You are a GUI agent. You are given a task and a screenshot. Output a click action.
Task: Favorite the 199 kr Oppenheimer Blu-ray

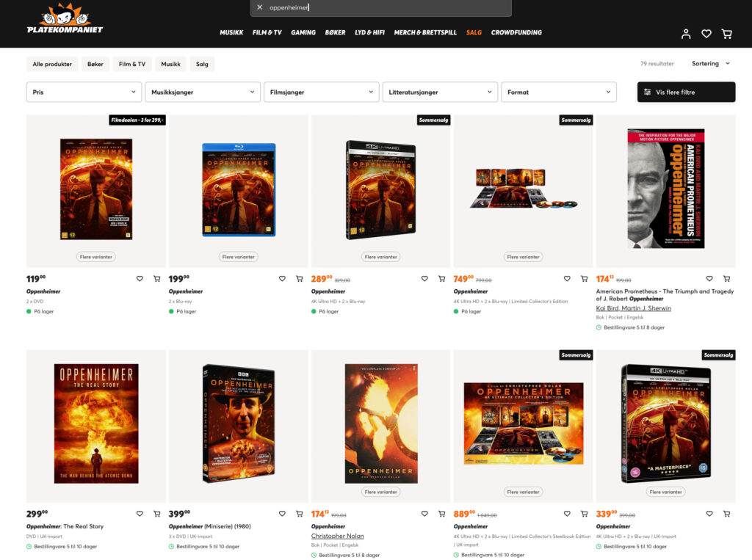click(282, 279)
